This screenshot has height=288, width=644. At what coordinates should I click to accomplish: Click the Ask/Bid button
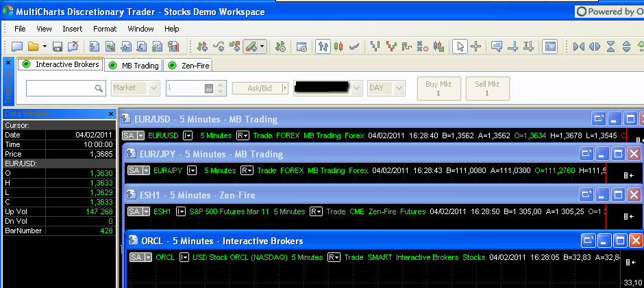260,88
